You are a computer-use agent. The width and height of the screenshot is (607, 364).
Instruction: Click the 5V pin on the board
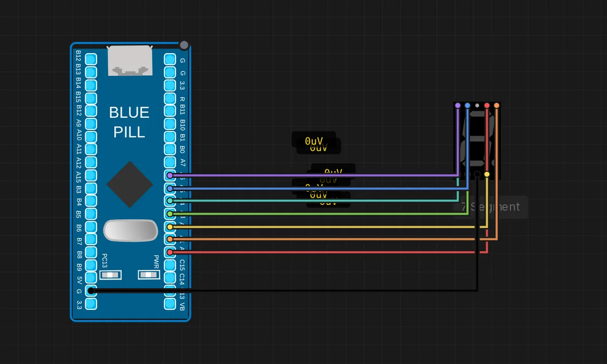pyautogui.click(x=91, y=278)
